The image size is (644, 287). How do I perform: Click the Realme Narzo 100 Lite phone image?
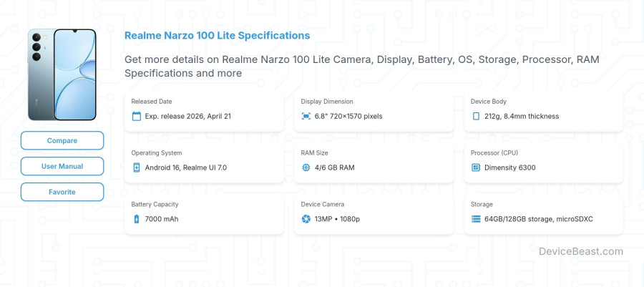point(62,74)
